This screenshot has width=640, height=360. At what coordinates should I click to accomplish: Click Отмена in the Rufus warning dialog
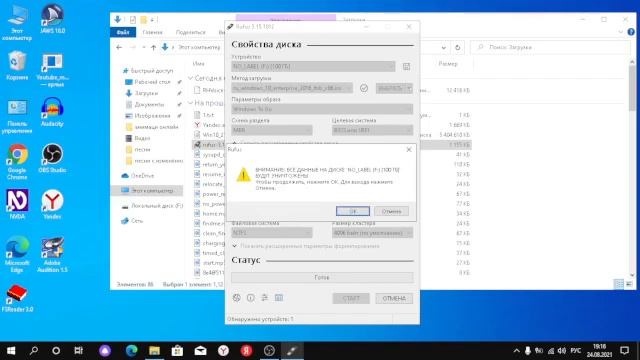click(391, 211)
